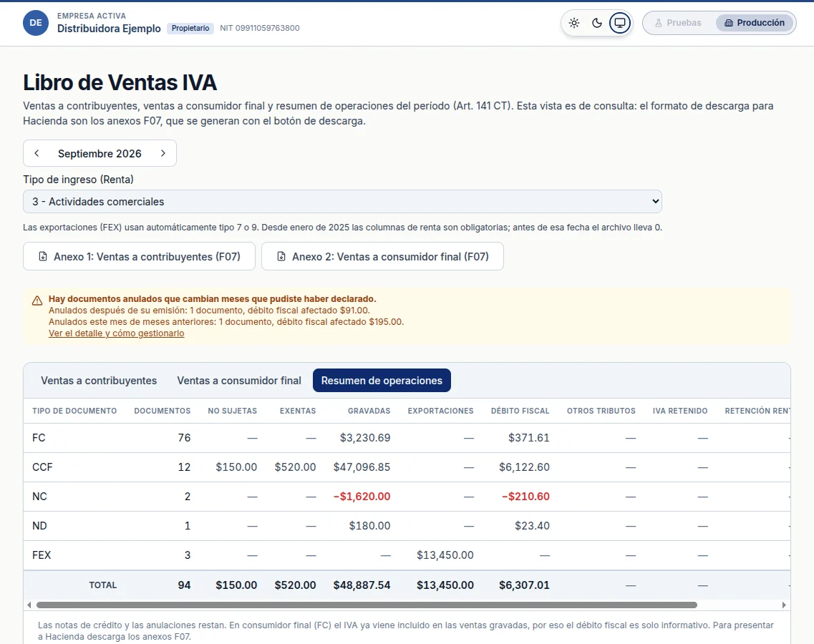The width and height of the screenshot is (814, 644).
Task: Select system theme monitor icon
Action: pos(620,23)
